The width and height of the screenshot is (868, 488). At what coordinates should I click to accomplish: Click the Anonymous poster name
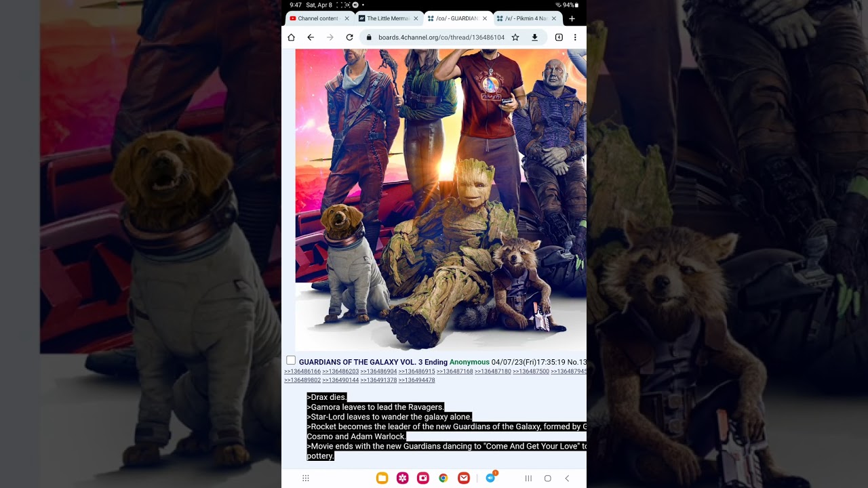click(x=469, y=362)
